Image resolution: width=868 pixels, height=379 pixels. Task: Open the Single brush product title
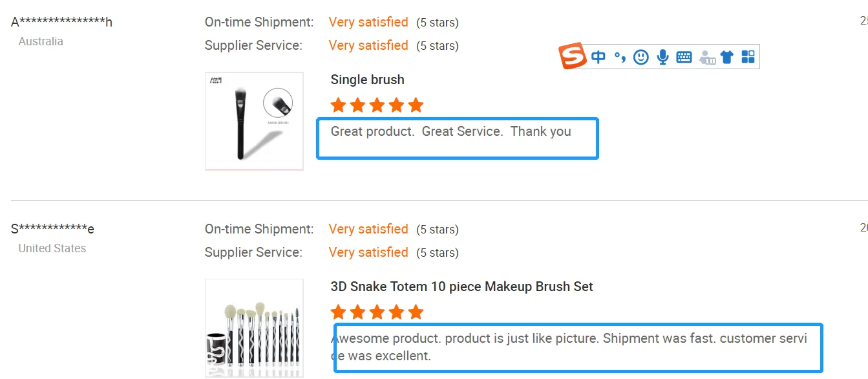point(367,80)
